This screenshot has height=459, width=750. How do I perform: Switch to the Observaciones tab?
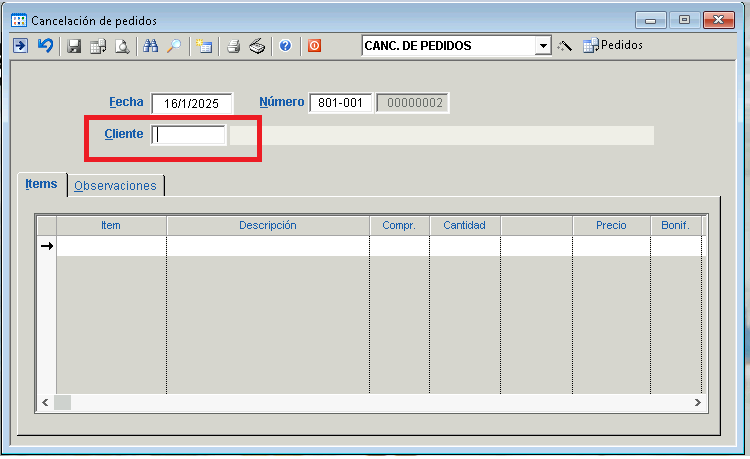[x=116, y=186]
